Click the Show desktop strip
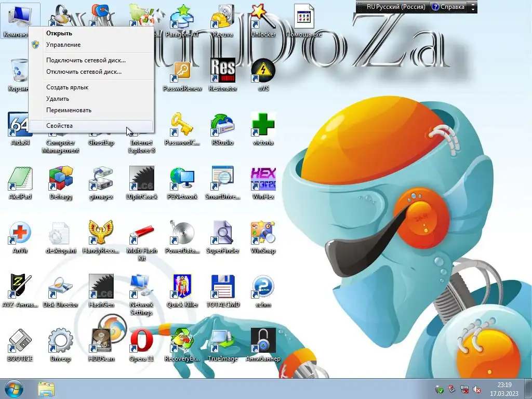Image resolution: width=532 pixels, height=399 pixels. pos(528,389)
